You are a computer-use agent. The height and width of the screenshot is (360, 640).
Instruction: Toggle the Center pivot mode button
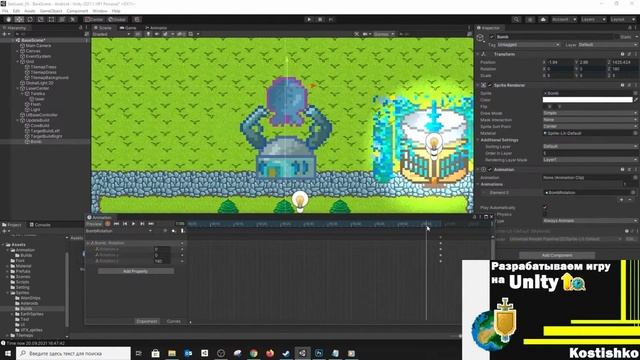click(x=94, y=19)
